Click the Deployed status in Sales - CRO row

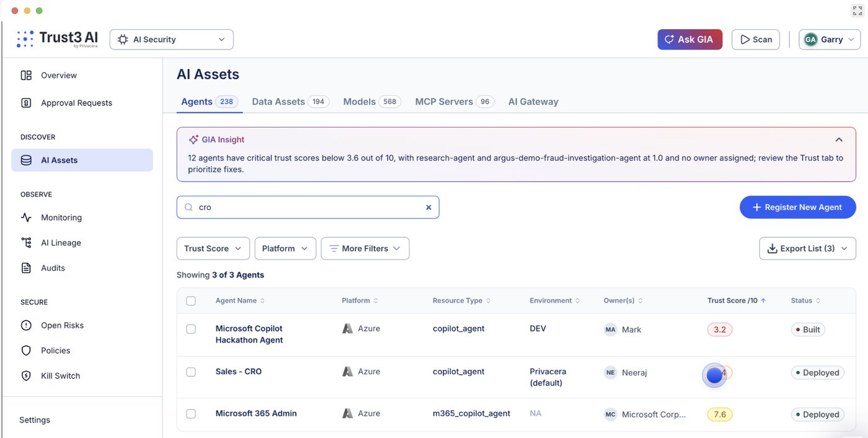click(x=817, y=373)
